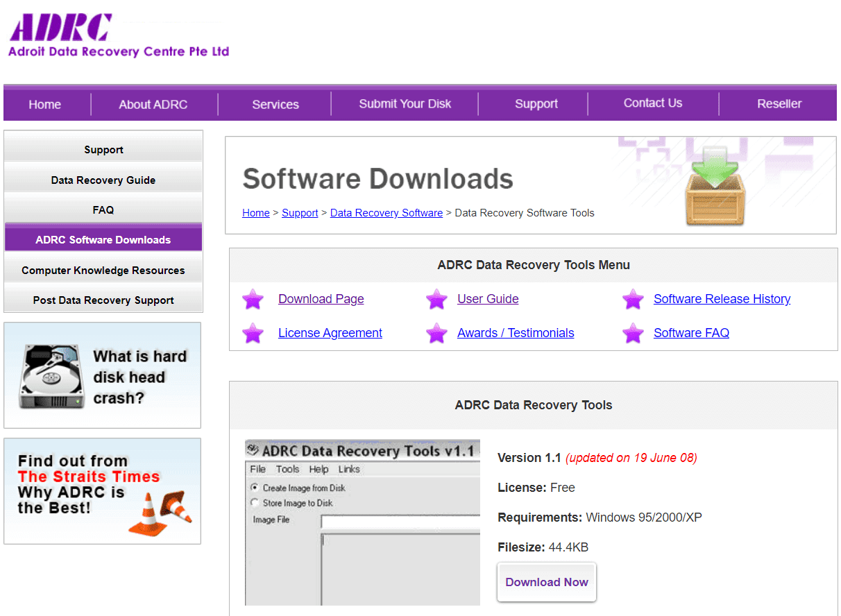Click the star icon beside Download Page

point(253,300)
